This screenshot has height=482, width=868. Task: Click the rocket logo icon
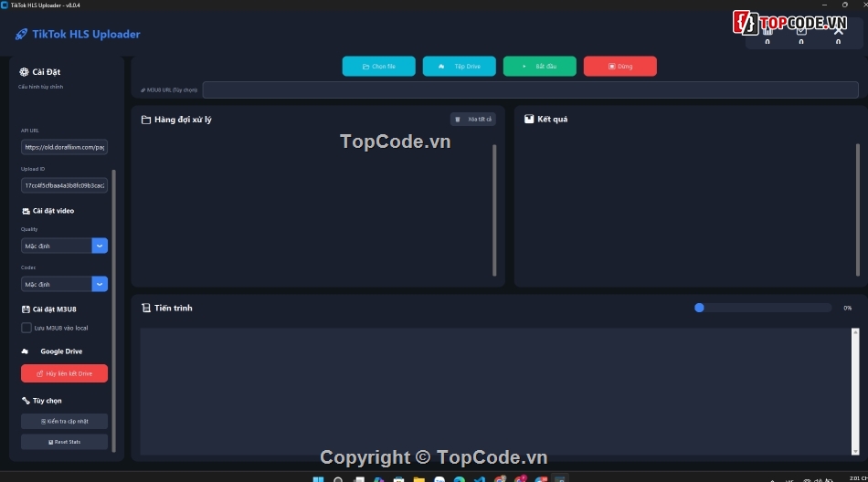(x=21, y=35)
